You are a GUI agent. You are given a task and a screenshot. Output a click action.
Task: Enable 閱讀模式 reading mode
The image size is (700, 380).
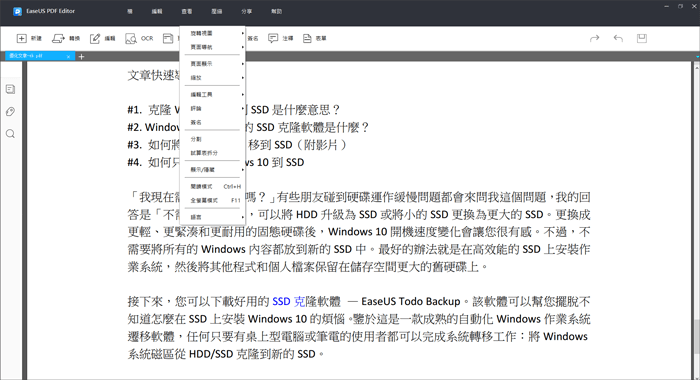coord(212,186)
